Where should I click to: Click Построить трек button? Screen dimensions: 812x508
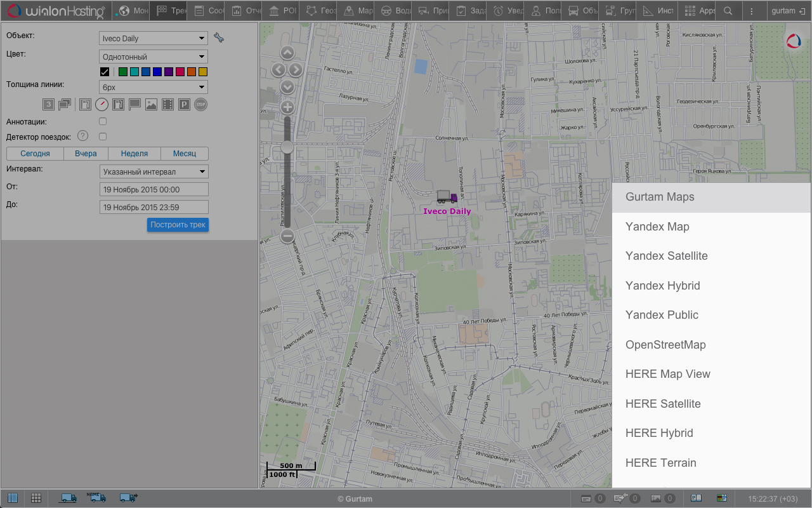click(178, 225)
